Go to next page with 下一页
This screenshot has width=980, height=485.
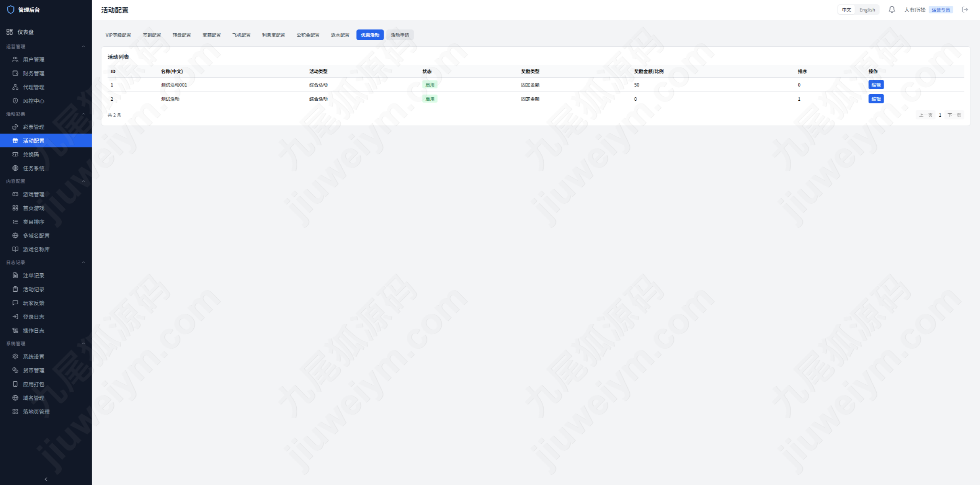pyautogui.click(x=954, y=115)
